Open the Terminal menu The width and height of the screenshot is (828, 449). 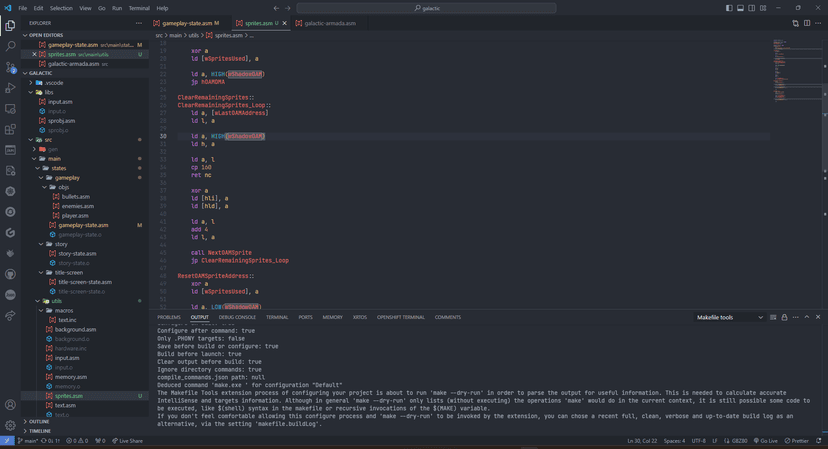point(139,8)
